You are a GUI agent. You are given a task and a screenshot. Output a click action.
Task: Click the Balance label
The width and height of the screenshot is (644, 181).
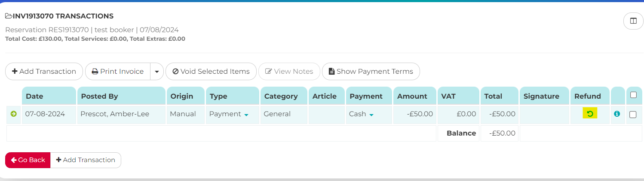click(461, 133)
